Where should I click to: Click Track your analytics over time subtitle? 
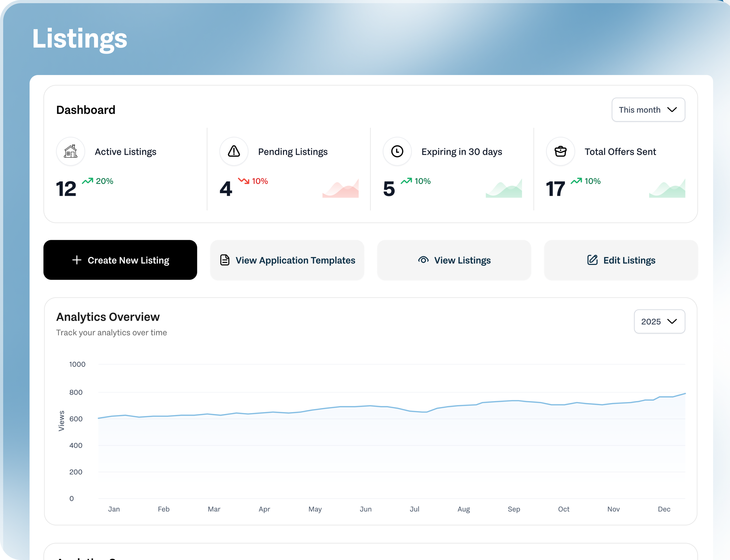pyautogui.click(x=112, y=333)
